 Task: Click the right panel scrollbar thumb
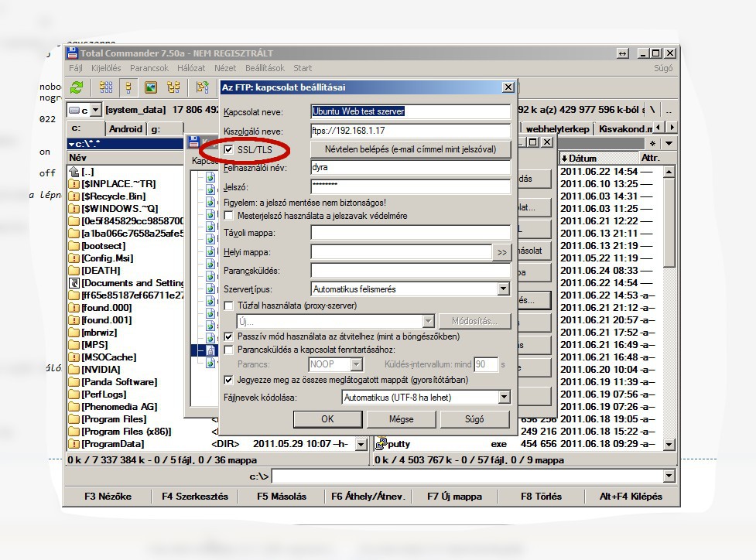coord(669,223)
